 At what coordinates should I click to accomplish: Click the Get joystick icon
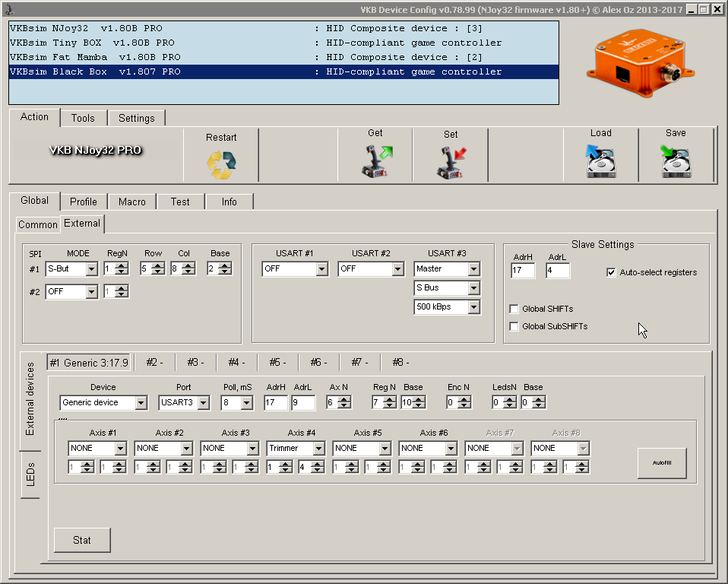(376, 161)
